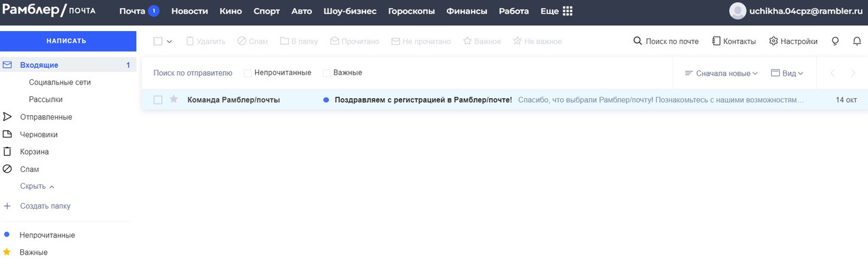This screenshot has height=273, width=868.
Task: Open the Шоу-бизнес section
Action: tap(350, 12)
